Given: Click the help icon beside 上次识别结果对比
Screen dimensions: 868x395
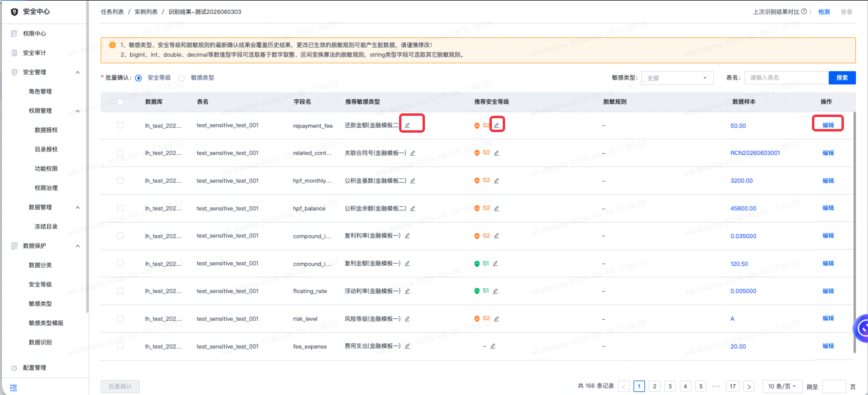Looking at the screenshot, I should pos(804,11).
